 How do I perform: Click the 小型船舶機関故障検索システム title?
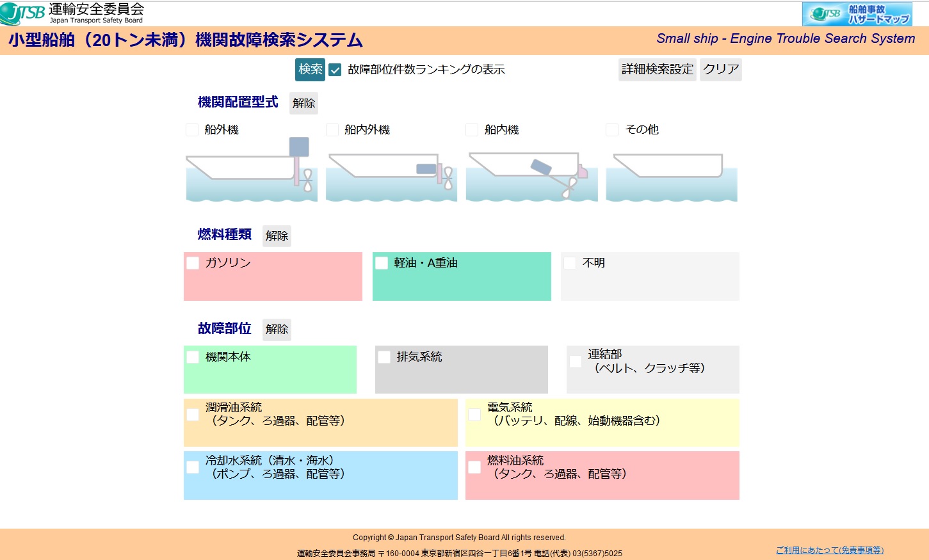pyautogui.click(x=186, y=40)
